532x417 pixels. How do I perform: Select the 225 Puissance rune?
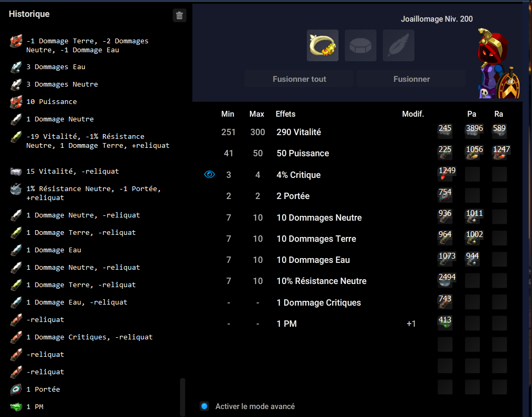pyautogui.click(x=445, y=153)
